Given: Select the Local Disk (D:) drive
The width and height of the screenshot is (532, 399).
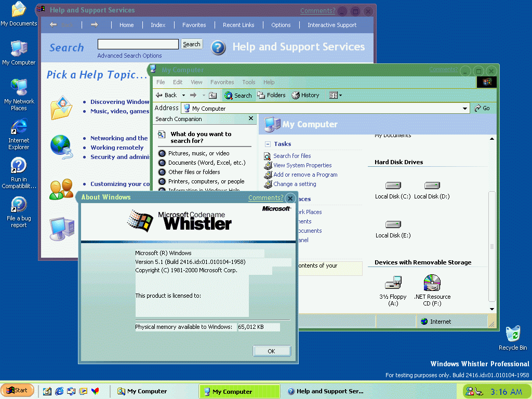Looking at the screenshot, I should point(432,190).
